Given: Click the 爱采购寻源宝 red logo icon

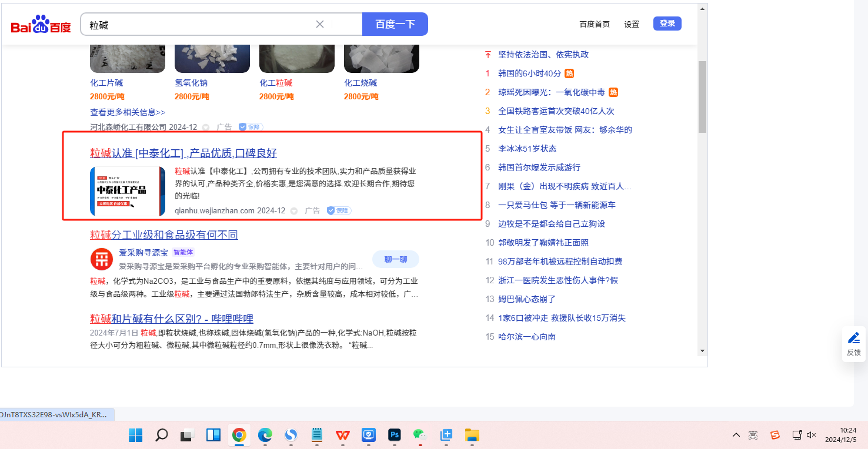Looking at the screenshot, I should tap(101, 259).
